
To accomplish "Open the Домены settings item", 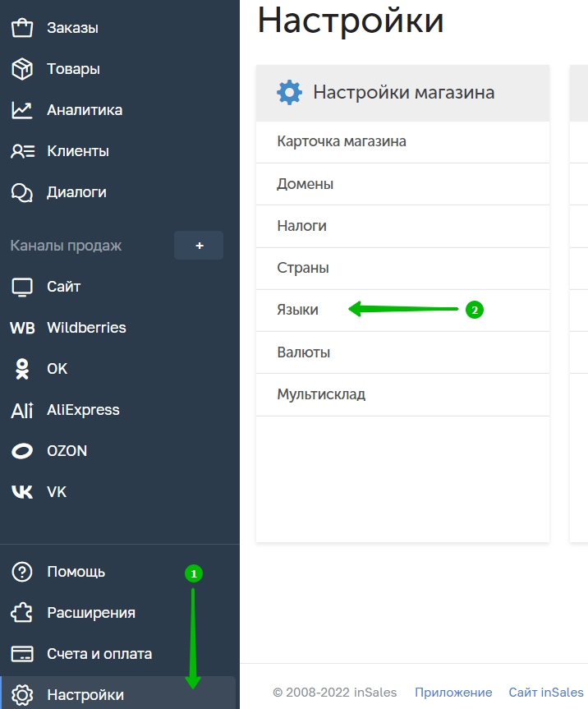I will pos(402,185).
